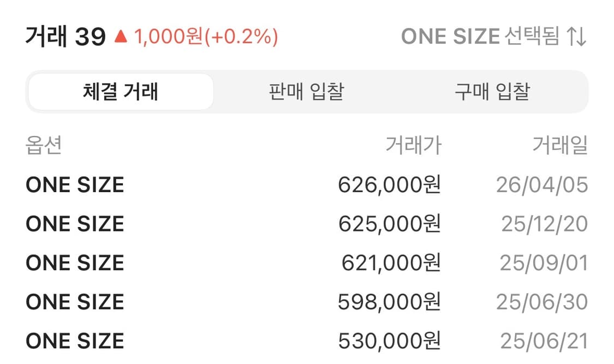Click the 거래일 column header to sort
This screenshot has height=364, width=614.
tap(559, 145)
